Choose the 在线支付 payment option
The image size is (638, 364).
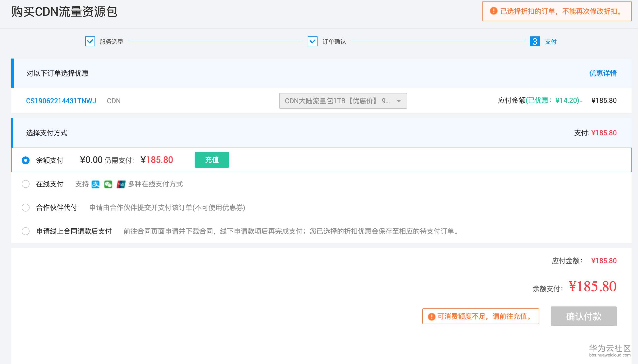pos(26,184)
